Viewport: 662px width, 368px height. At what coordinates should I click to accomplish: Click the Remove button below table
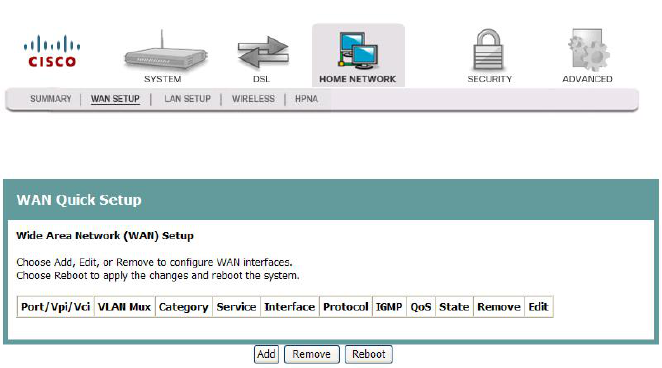[312, 354]
